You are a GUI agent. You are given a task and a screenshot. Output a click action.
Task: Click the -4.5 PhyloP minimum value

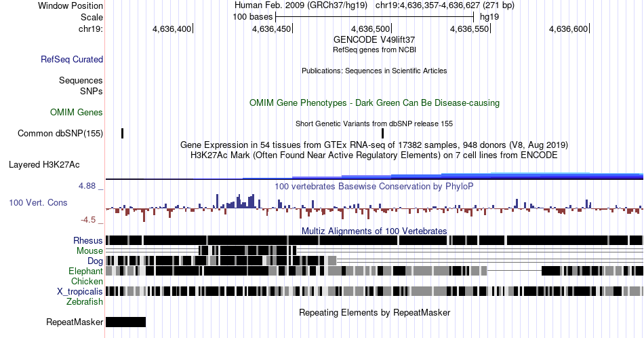point(88,220)
